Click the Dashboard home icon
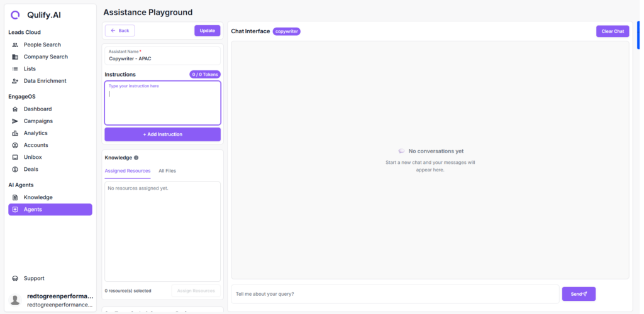Viewport: 644px width, 314px height. pyautogui.click(x=15, y=109)
